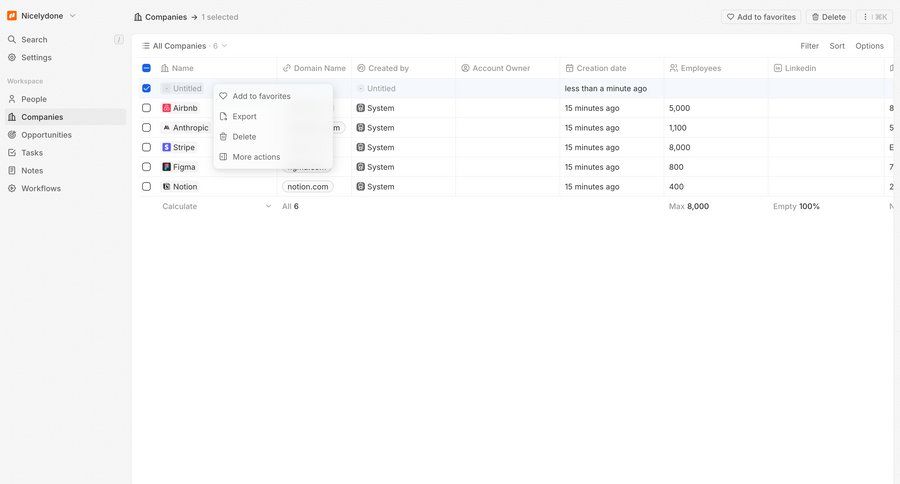Click the Notion company logo icon

tap(166, 187)
